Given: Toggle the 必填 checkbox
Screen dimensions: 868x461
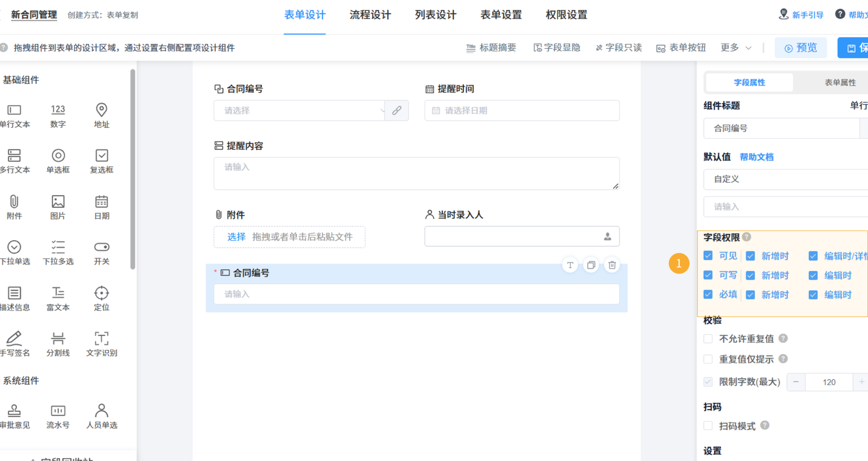Looking at the screenshot, I should pos(708,294).
